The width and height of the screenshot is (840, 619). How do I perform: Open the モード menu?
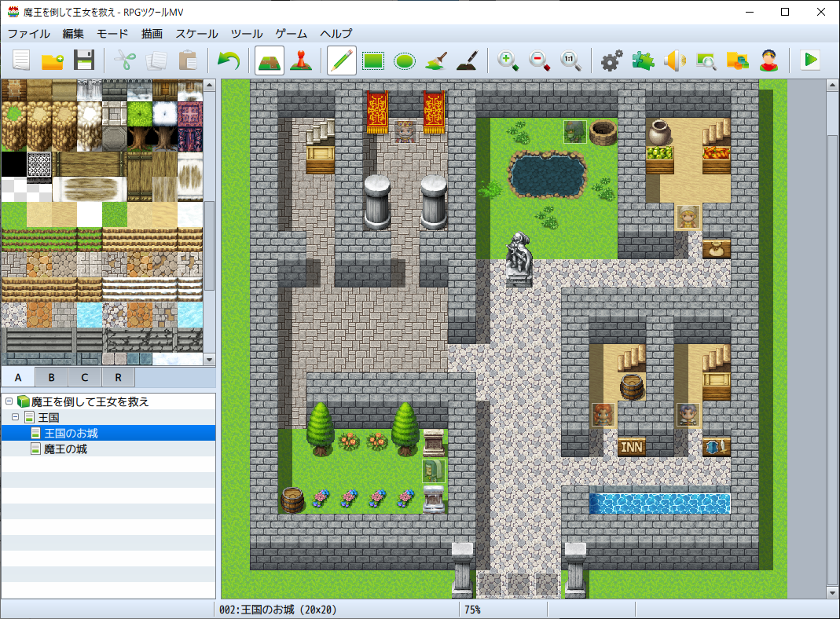pyautogui.click(x=112, y=34)
